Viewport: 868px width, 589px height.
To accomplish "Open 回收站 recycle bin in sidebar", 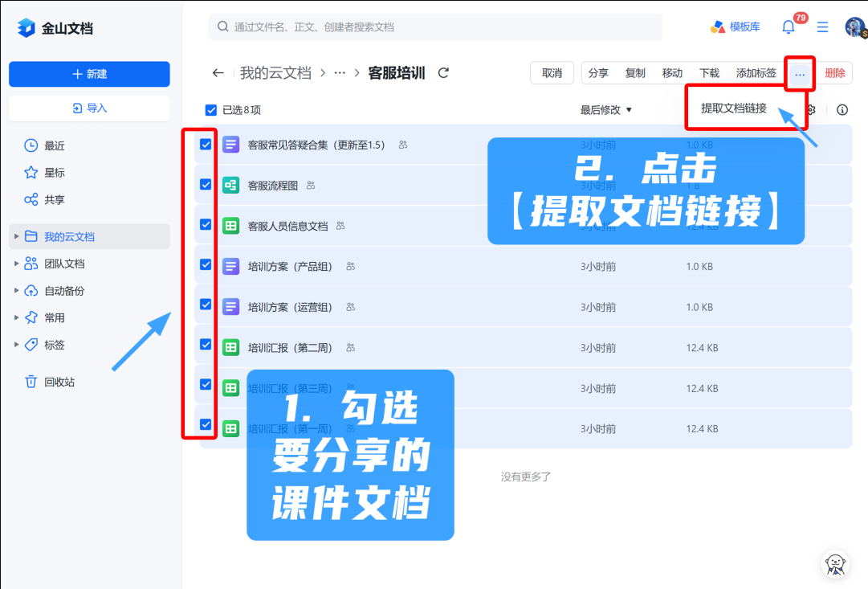I will 59,382.
